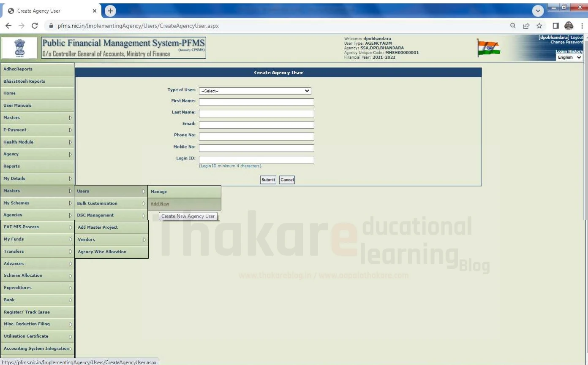Click the tab search down arrow

click(538, 11)
